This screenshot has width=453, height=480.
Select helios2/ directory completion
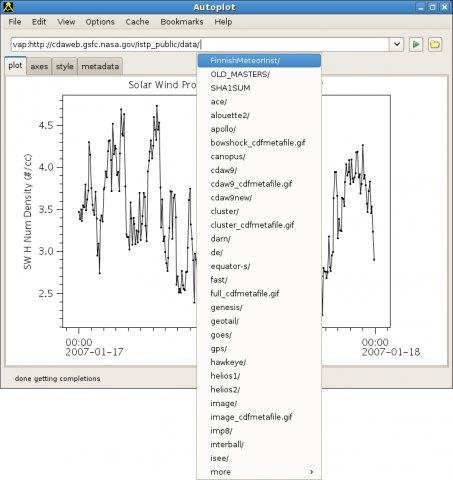(259, 389)
